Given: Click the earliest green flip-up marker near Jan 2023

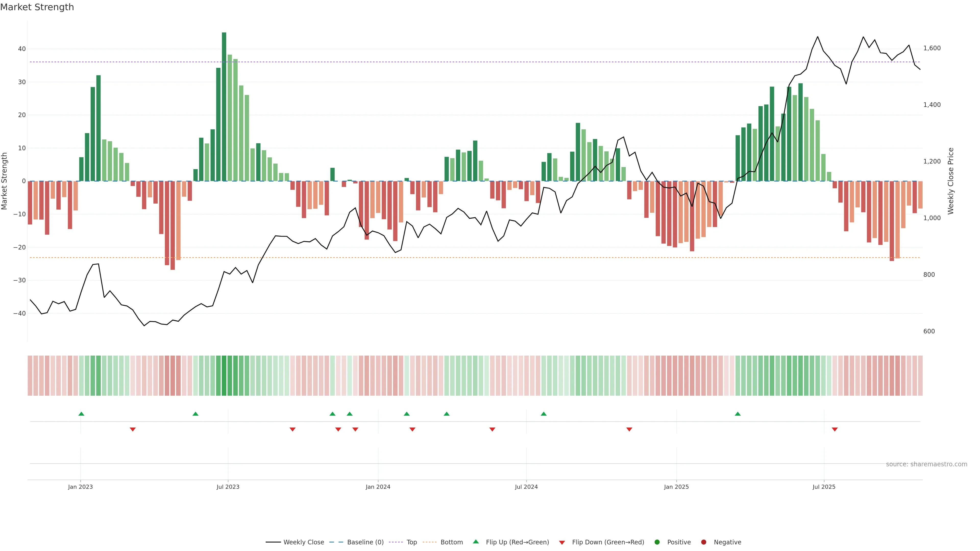Looking at the screenshot, I should point(81,414).
